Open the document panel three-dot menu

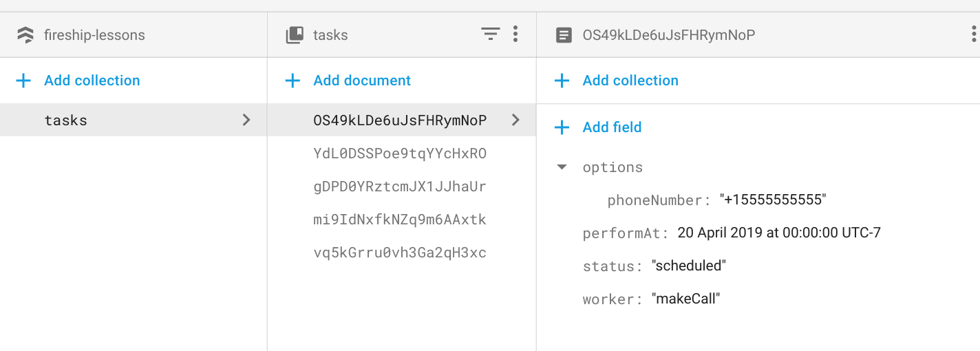coord(972,34)
